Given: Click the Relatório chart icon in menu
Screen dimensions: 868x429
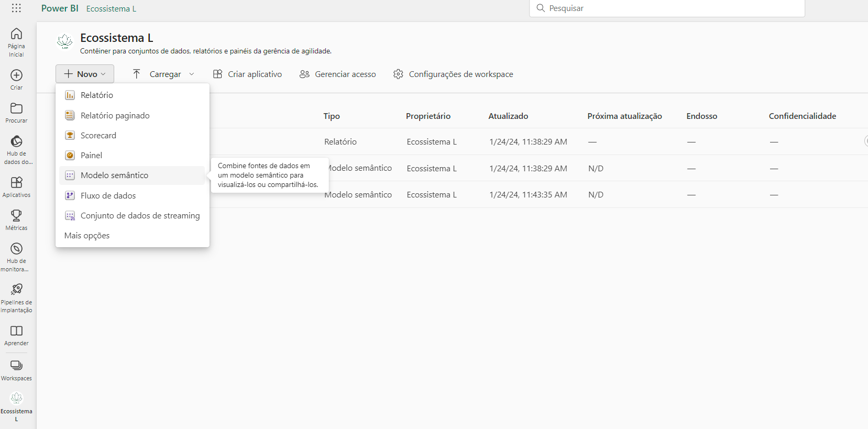Looking at the screenshot, I should (70, 95).
